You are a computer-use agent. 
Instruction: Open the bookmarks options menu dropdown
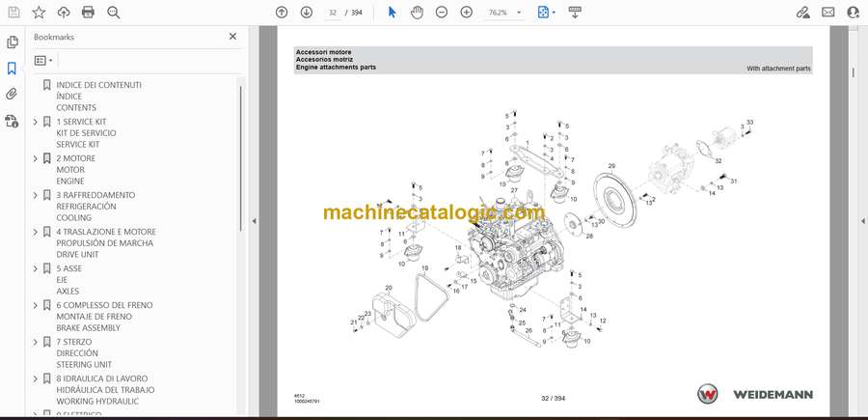tap(43, 61)
